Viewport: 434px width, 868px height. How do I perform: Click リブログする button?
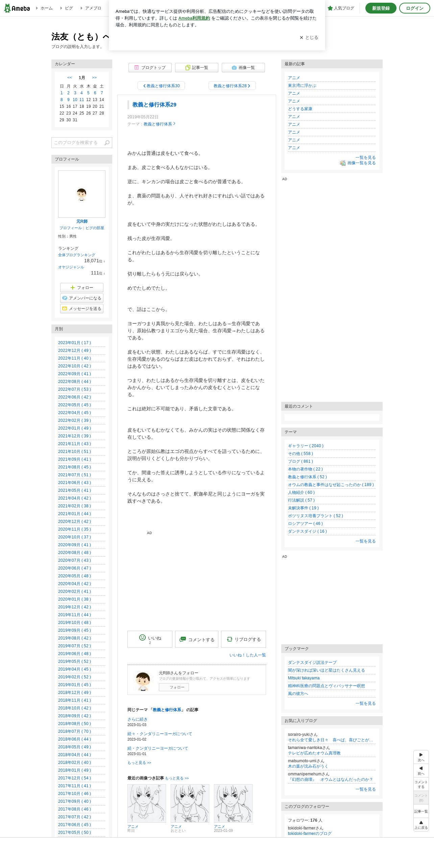[x=243, y=639]
